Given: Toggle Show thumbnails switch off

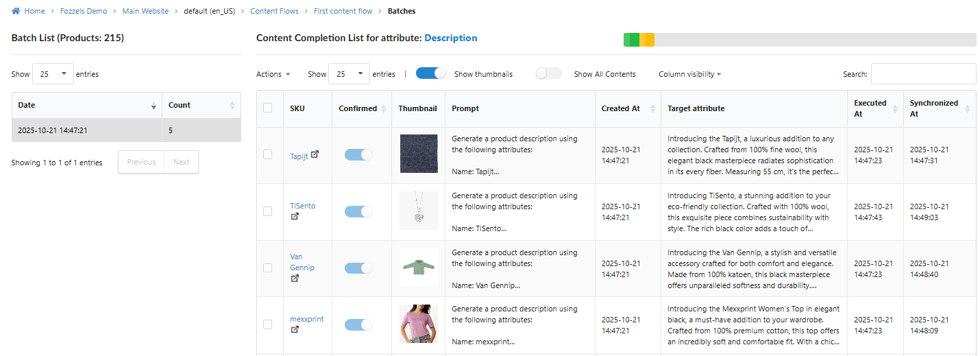Looking at the screenshot, I should 431,73.
